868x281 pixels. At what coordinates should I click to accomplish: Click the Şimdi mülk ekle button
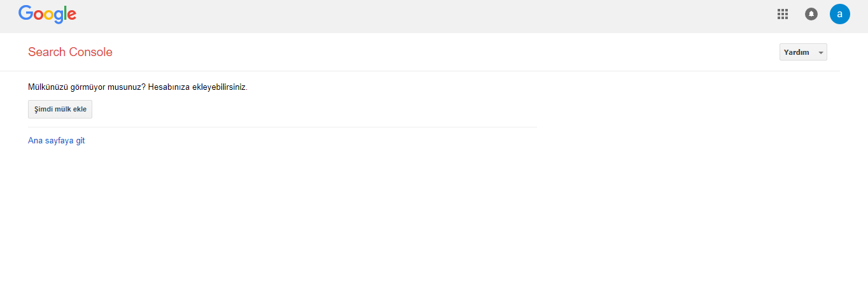[x=60, y=109]
